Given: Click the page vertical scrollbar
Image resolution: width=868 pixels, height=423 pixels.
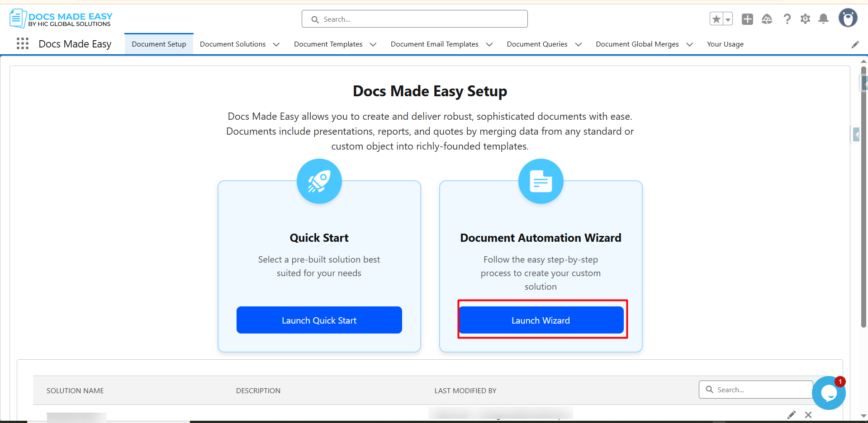Looking at the screenshot, I should (x=863, y=197).
